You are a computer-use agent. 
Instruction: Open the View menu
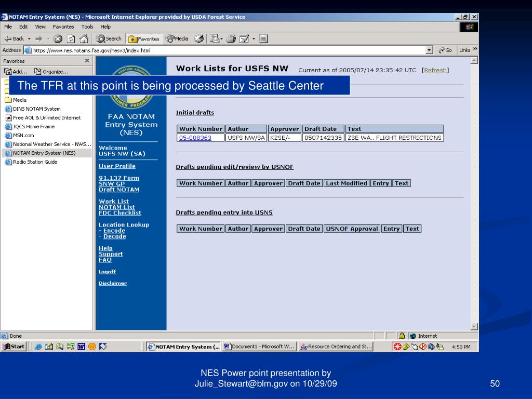[x=40, y=27]
